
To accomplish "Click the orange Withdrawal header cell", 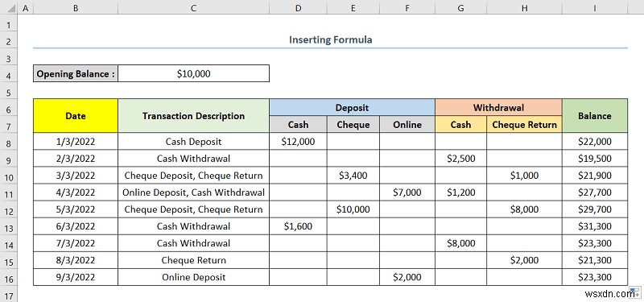I will pyautogui.click(x=498, y=108).
